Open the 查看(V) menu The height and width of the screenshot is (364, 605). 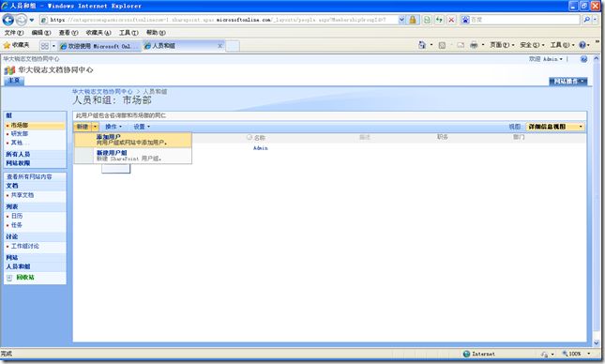pyautogui.click(x=68, y=33)
